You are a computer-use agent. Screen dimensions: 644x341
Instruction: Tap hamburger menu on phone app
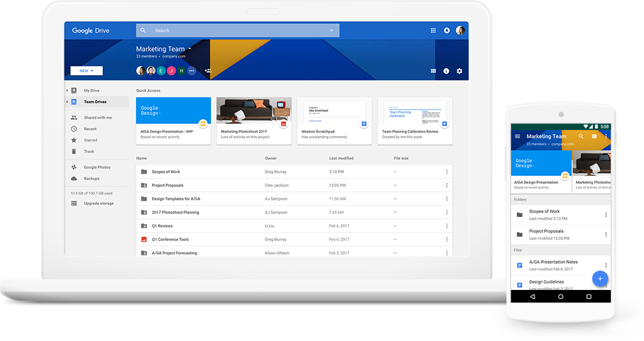(517, 136)
